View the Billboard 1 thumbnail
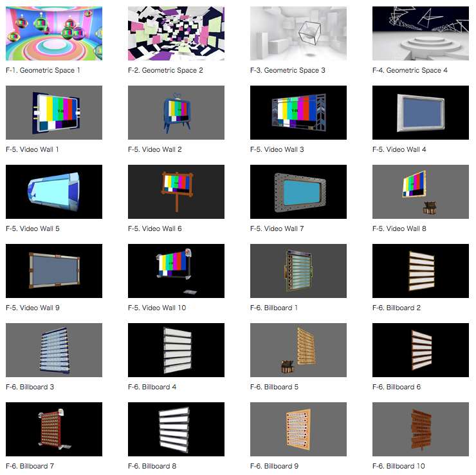This screenshot has width=476, height=475. click(x=298, y=271)
